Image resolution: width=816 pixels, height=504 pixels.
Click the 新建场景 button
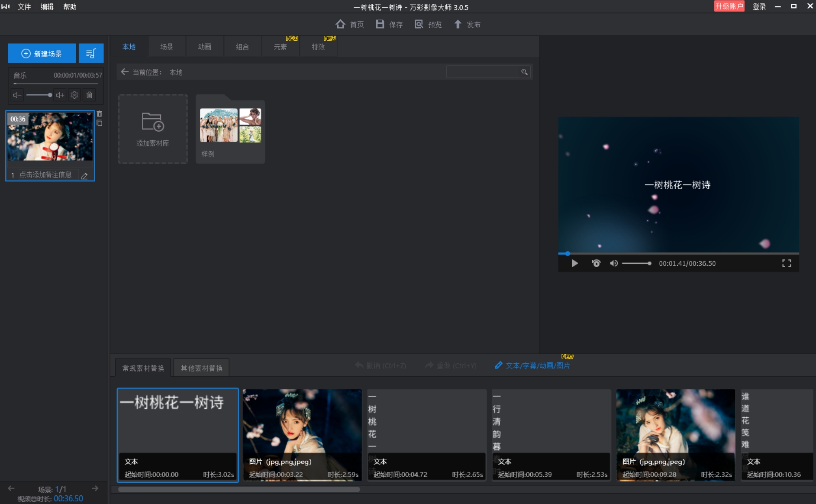(42, 54)
